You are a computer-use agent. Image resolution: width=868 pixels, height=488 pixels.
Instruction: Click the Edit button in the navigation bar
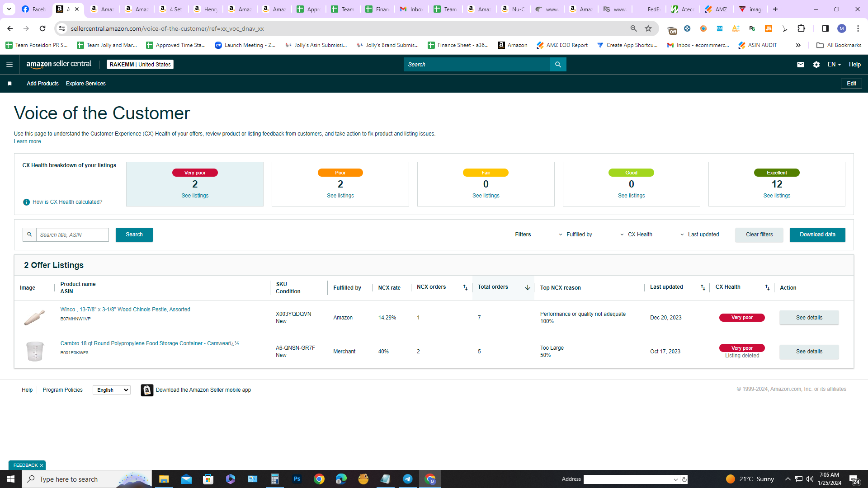tap(851, 84)
